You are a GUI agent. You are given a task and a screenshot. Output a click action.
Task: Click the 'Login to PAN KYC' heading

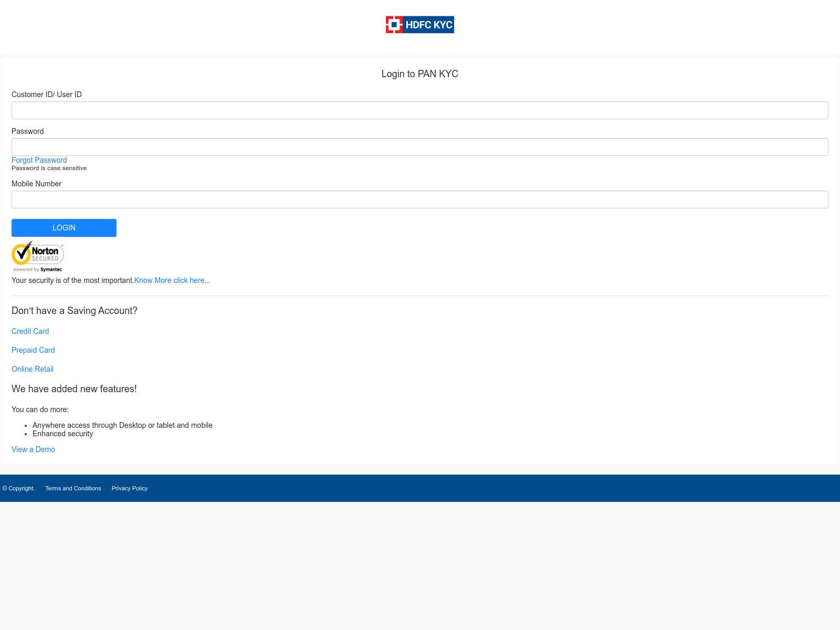(420, 74)
